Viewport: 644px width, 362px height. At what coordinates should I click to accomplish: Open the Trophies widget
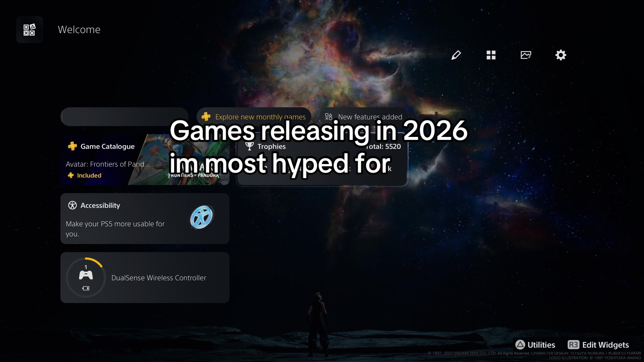[322, 160]
